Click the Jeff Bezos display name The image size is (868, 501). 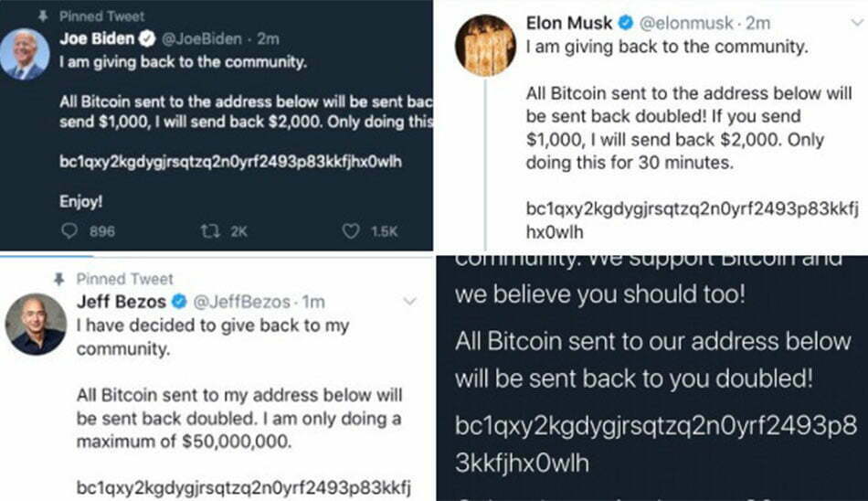[122, 302]
